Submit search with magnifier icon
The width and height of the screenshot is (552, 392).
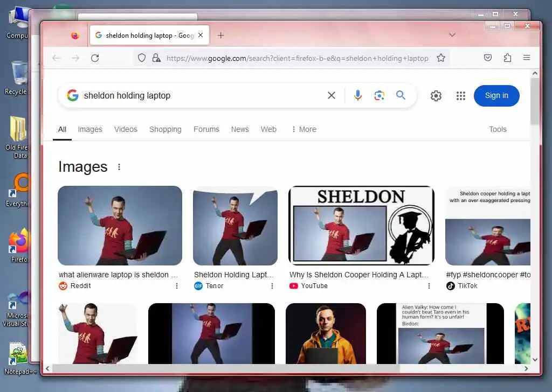(401, 95)
